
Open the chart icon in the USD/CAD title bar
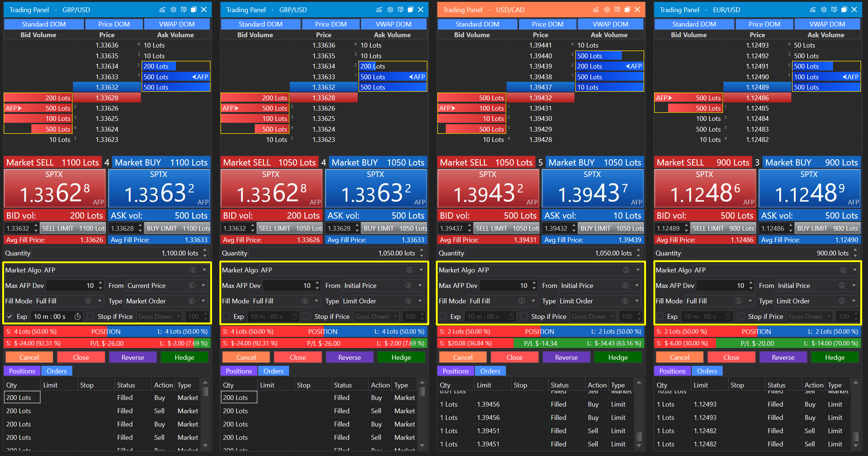(596, 10)
